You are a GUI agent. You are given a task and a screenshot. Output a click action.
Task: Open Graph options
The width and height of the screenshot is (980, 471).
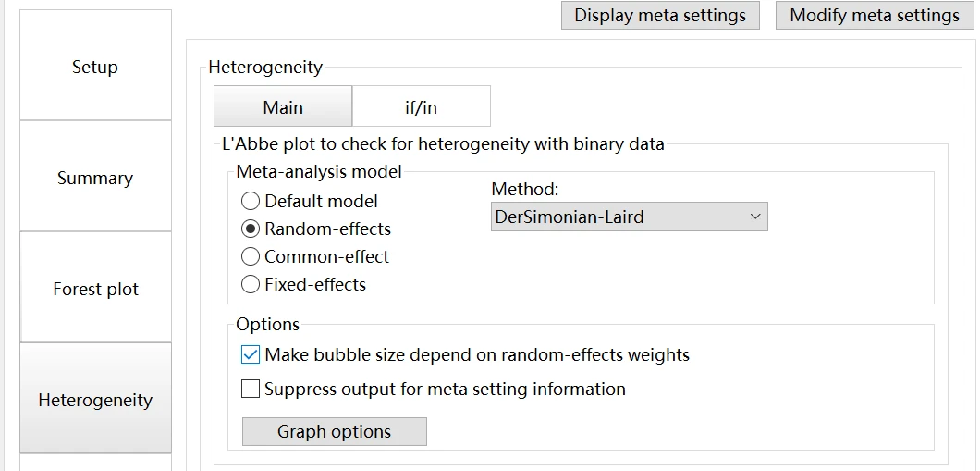tap(334, 431)
